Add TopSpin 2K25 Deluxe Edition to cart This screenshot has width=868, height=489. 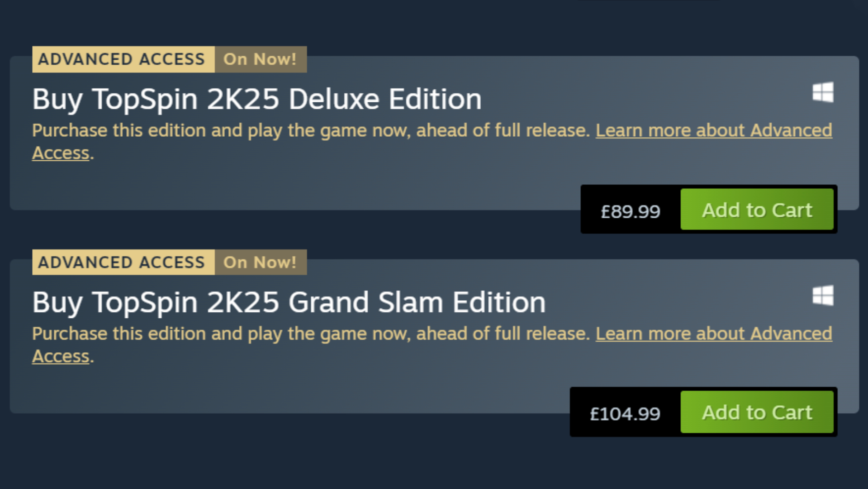[x=757, y=210]
